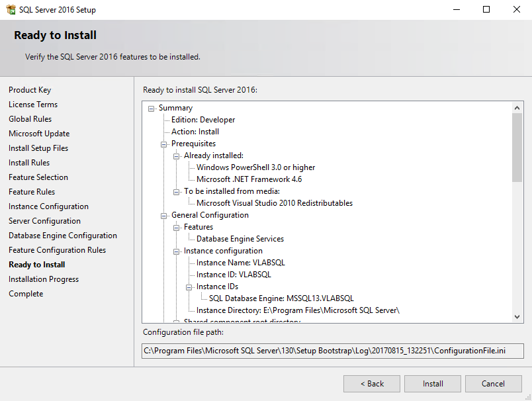Select the Installation Progress step
Screen dimensions: 532x401
click(x=44, y=279)
